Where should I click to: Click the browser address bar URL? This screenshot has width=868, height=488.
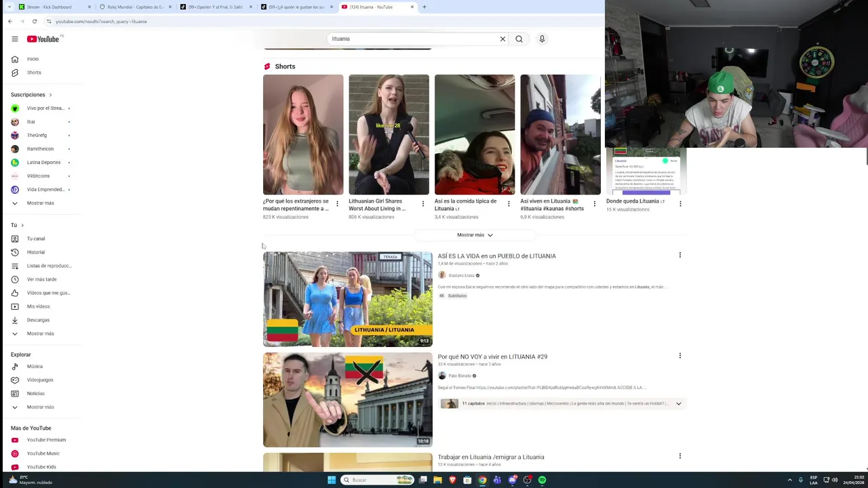(101, 21)
